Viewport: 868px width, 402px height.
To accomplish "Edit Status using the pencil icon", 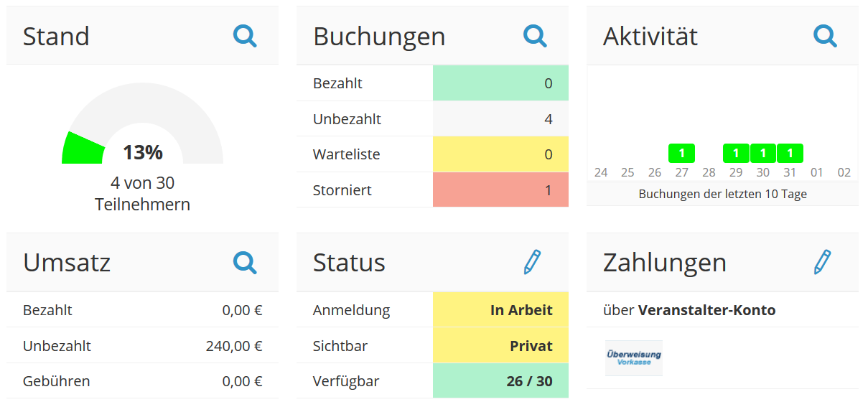I will 532,263.
